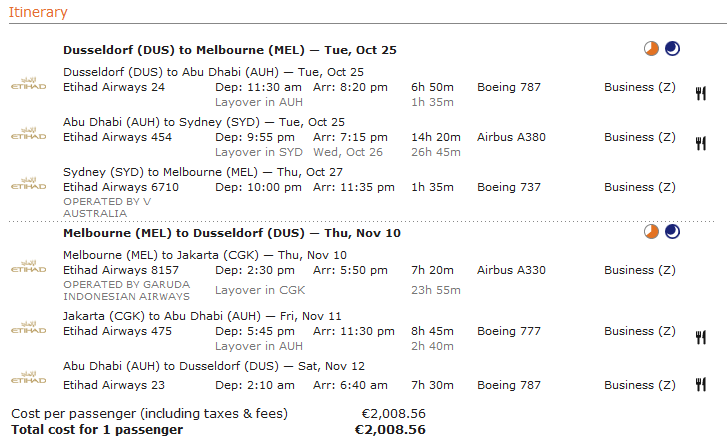Click the 26h 45m Sydney layover duration

(436, 152)
